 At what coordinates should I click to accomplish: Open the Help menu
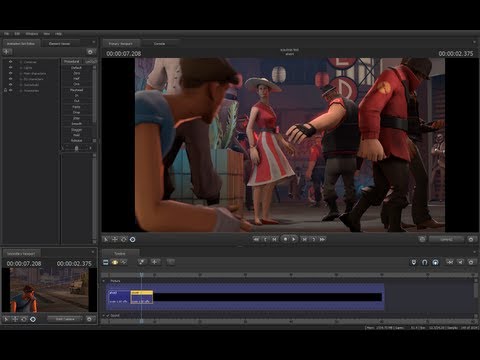(58, 34)
